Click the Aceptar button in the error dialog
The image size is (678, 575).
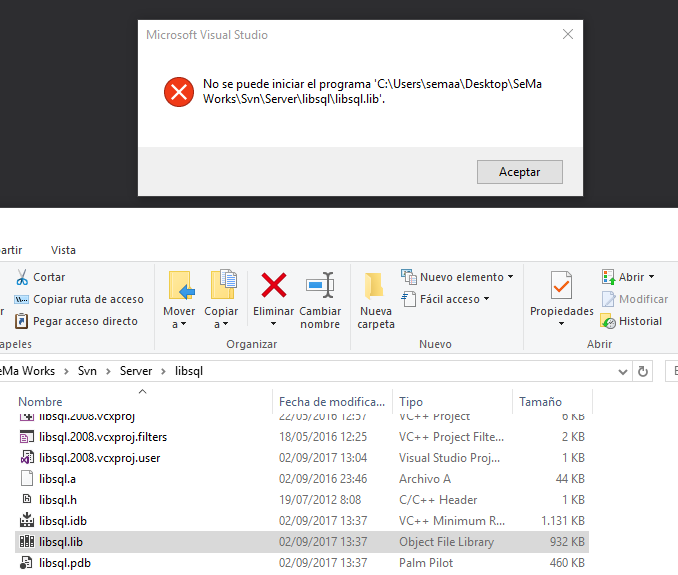tap(520, 172)
